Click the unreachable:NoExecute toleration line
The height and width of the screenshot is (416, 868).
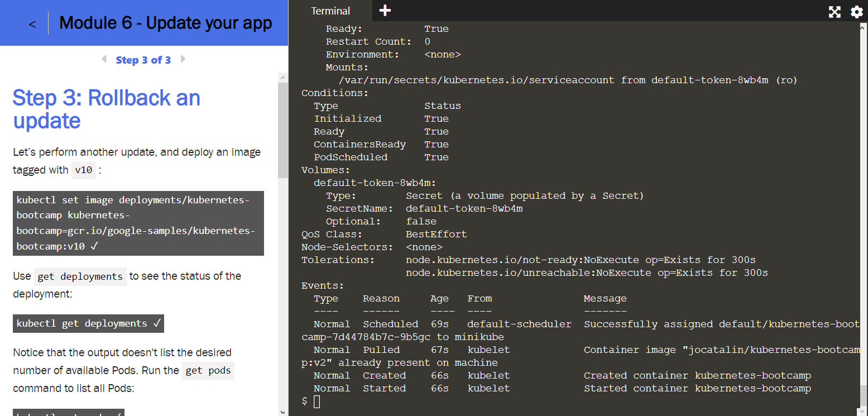pyautogui.click(x=587, y=273)
